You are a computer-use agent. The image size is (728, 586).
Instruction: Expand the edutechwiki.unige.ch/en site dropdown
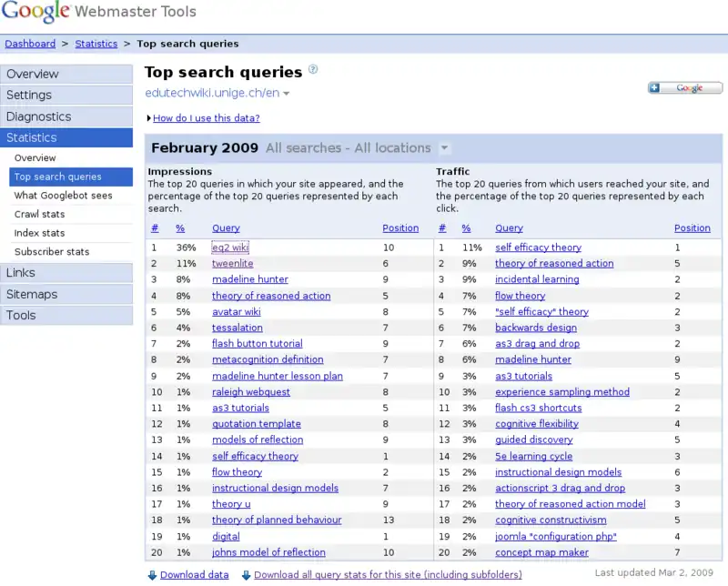click(x=287, y=94)
